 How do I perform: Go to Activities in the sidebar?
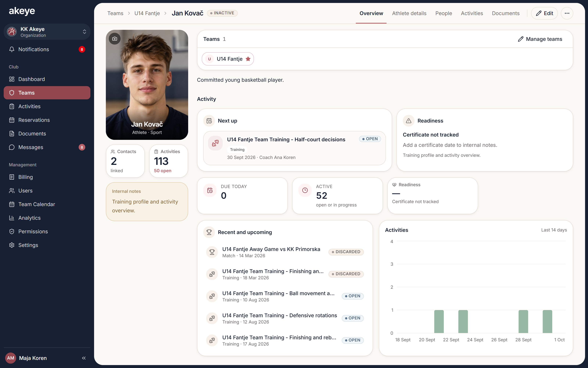[x=47, y=106]
